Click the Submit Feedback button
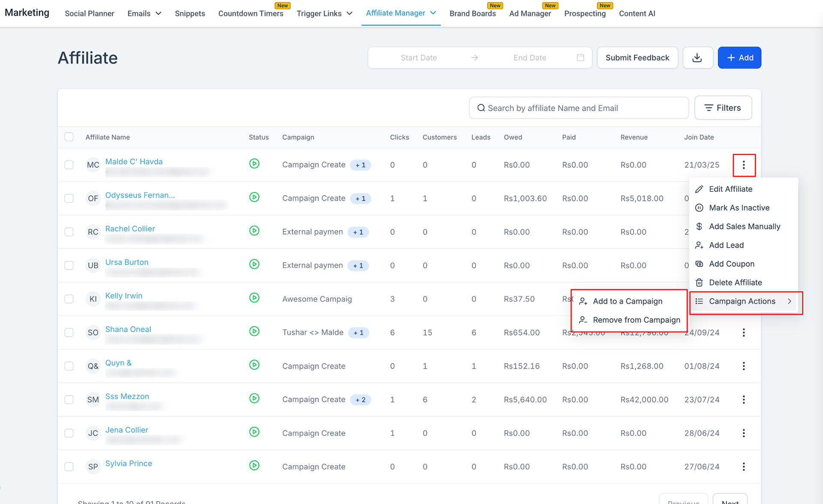Image resolution: width=823 pixels, height=504 pixels. (x=637, y=57)
